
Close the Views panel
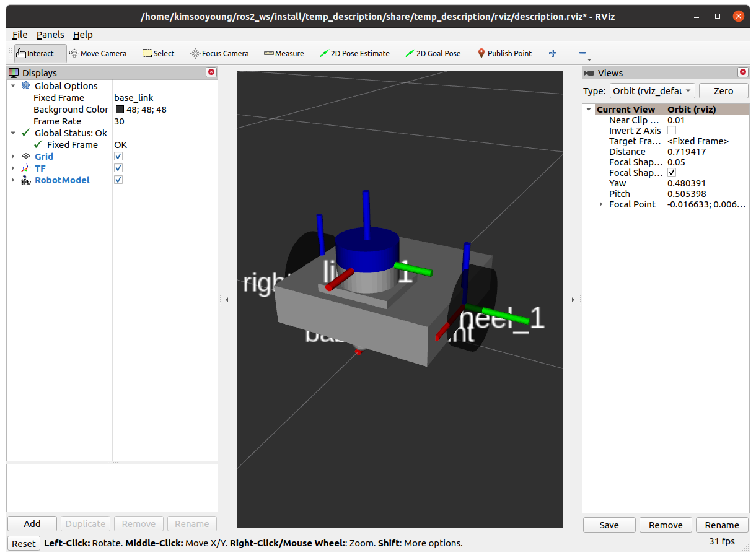coord(743,72)
